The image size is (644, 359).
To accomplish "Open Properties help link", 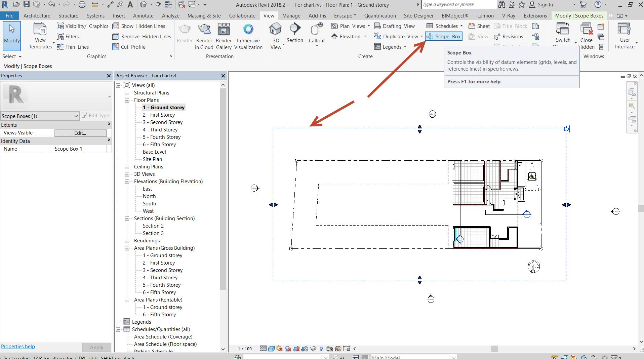I will [x=18, y=347].
